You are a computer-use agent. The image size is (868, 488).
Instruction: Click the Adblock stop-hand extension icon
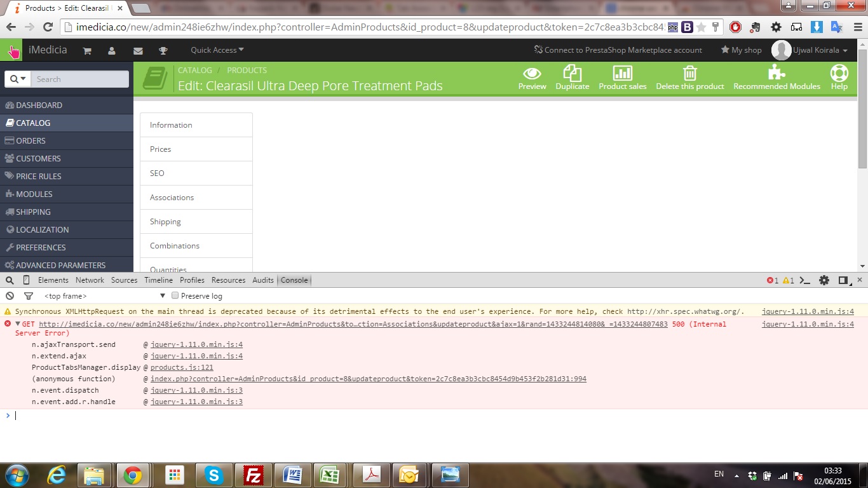click(735, 27)
